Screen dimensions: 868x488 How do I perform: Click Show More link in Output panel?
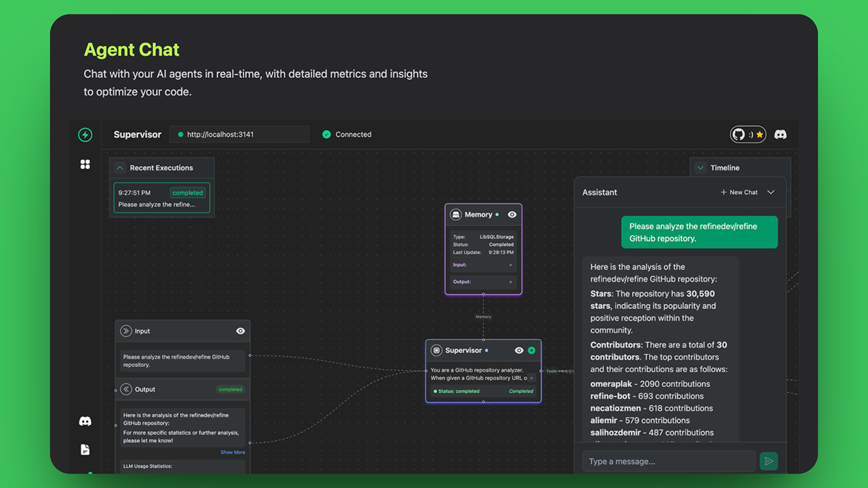[232, 452]
